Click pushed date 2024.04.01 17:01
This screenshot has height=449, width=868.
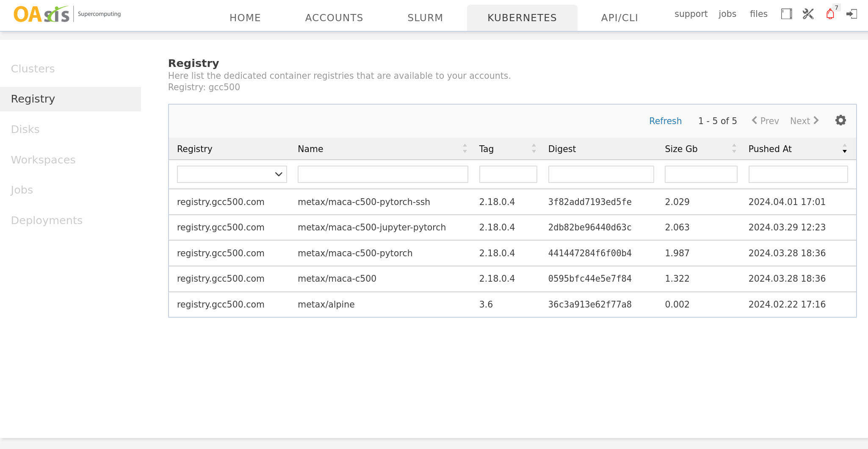(x=787, y=202)
